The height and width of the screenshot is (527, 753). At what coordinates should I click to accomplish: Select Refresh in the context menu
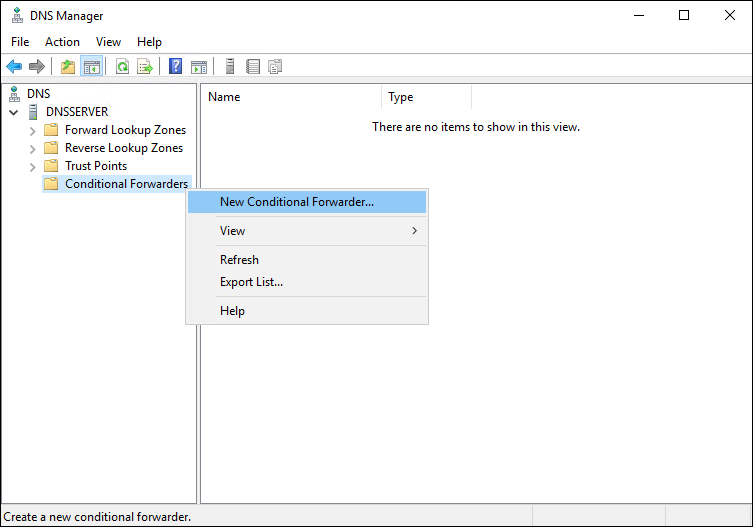[307, 260]
